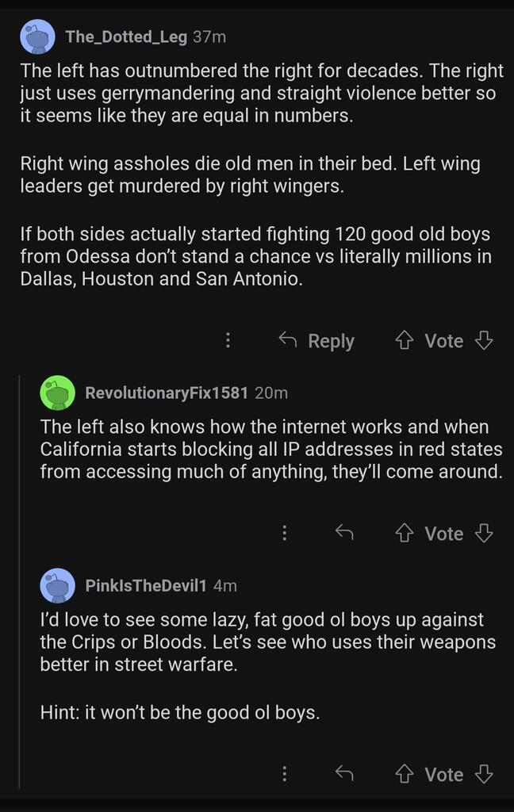Screen dimensions: 514x812
Task: Open three-dot menu on RevolutionaryFix1581's comment
Action: [284, 534]
